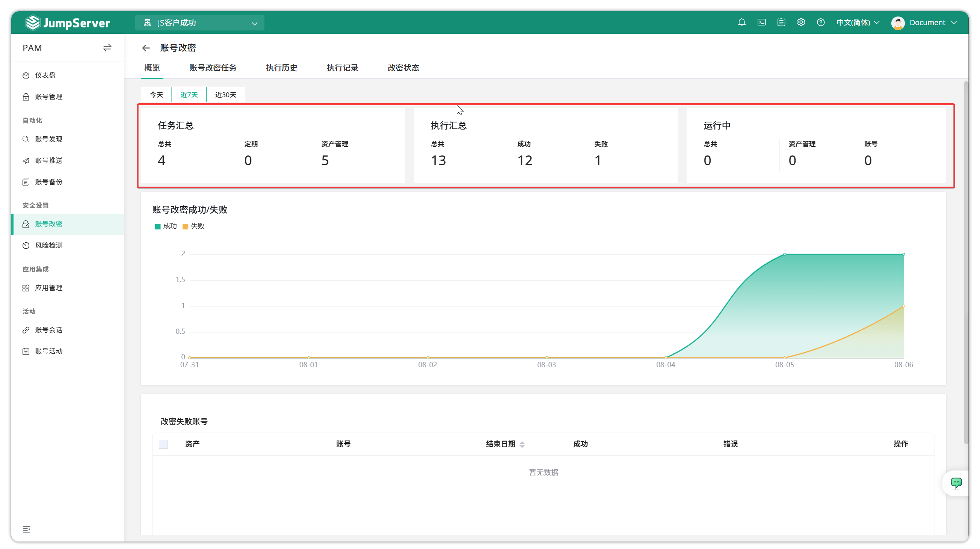Open the help question mark icon
980x549 pixels.
(x=821, y=23)
